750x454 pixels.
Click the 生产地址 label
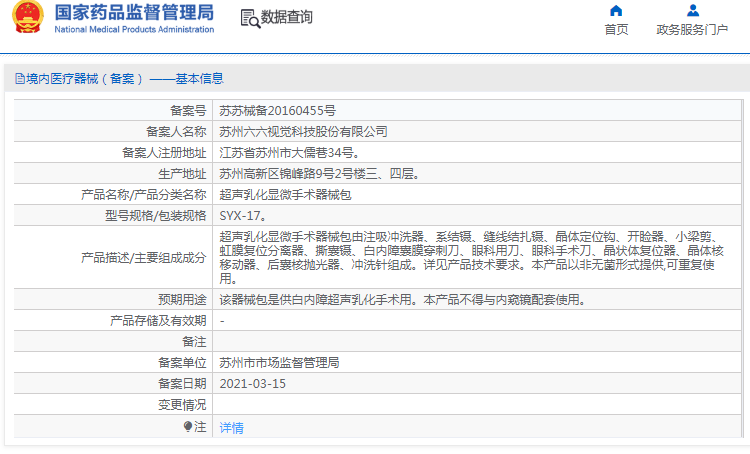point(182,174)
